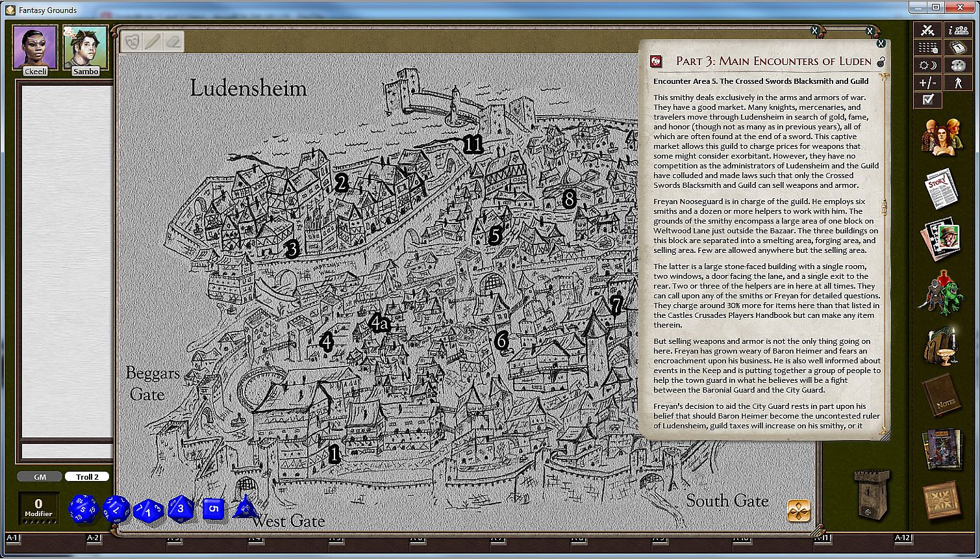980x559 pixels.
Task: Toggle the checkmark options button
Action: pyautogui.click(x=927, y=99)
